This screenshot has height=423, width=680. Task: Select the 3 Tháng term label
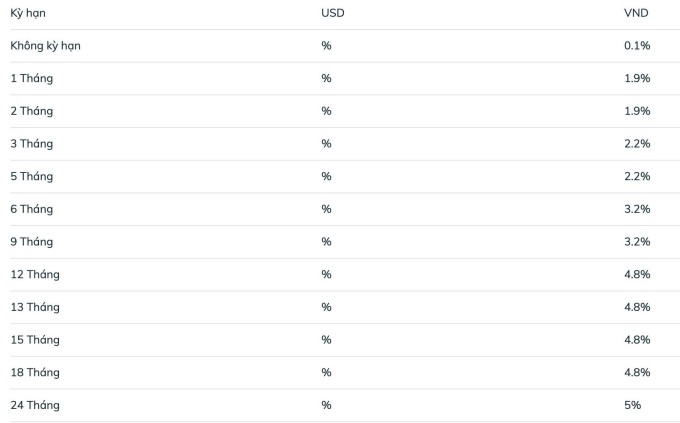(32, 144)
